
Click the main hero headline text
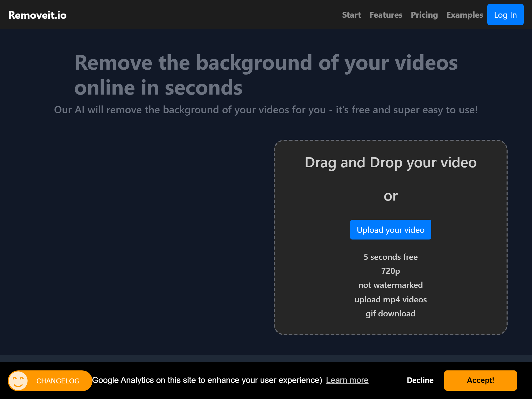click(x=266, y=75)
